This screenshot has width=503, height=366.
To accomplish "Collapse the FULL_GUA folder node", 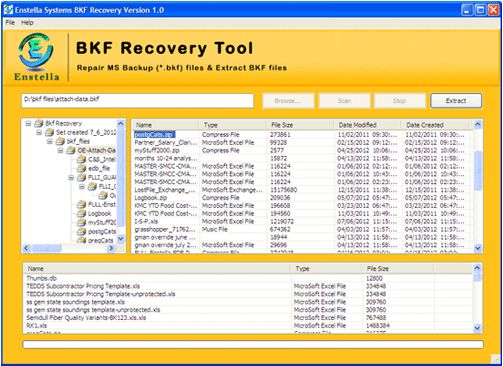I will point(71,178).
